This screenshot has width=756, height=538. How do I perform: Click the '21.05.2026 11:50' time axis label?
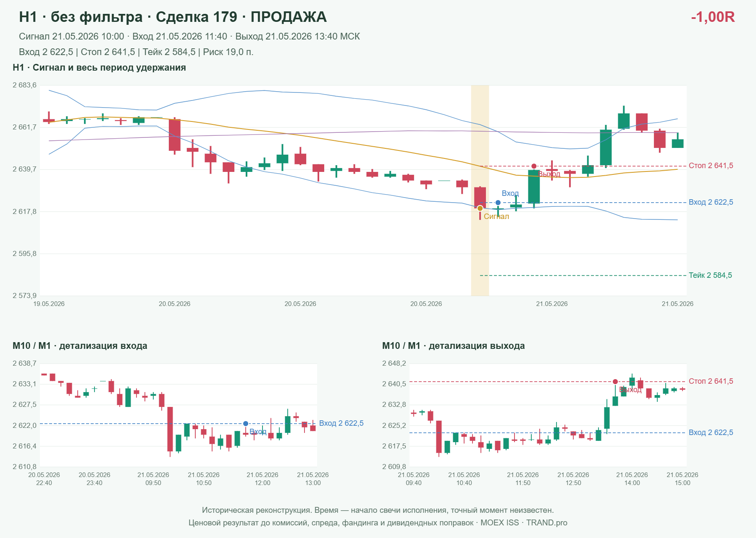(x=523, y=479)
